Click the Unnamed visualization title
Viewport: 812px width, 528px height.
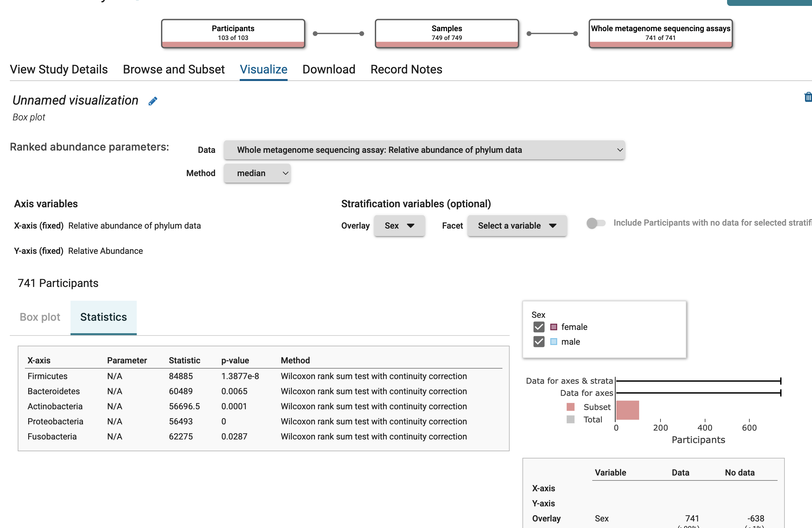[x=75, y=100]
